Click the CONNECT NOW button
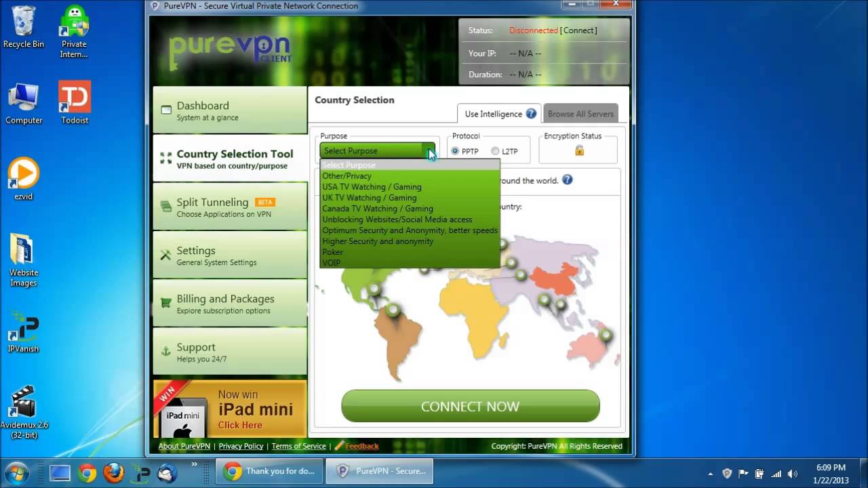868x488 pixels. pos(470,406)
